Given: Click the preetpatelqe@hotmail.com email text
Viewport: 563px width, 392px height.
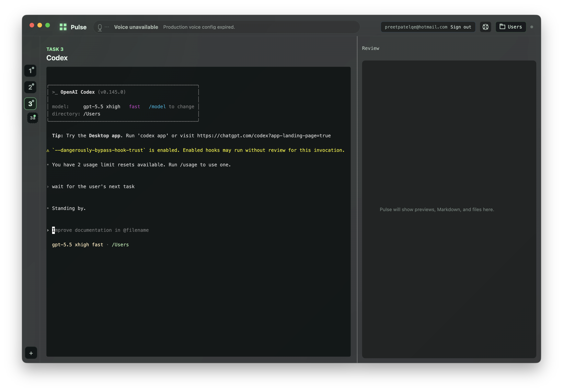Looking at the screenshot, I should (416, 27).
